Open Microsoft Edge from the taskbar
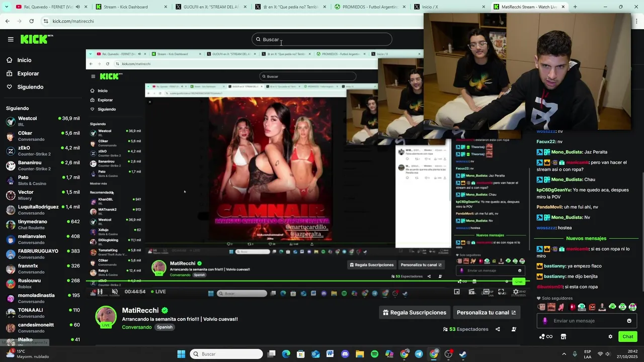This screenshot has width=644, height=362. pos(286,354)
